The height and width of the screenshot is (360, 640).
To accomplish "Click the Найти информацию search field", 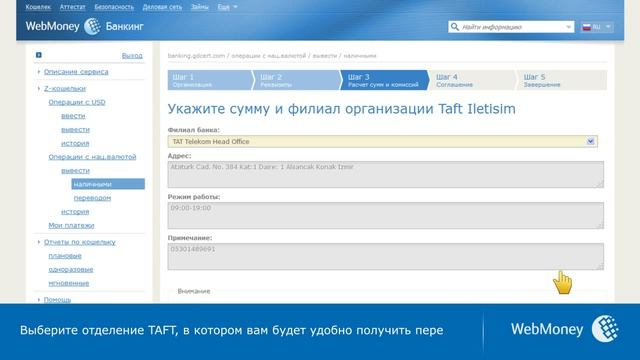I will (x=511, y=27).
